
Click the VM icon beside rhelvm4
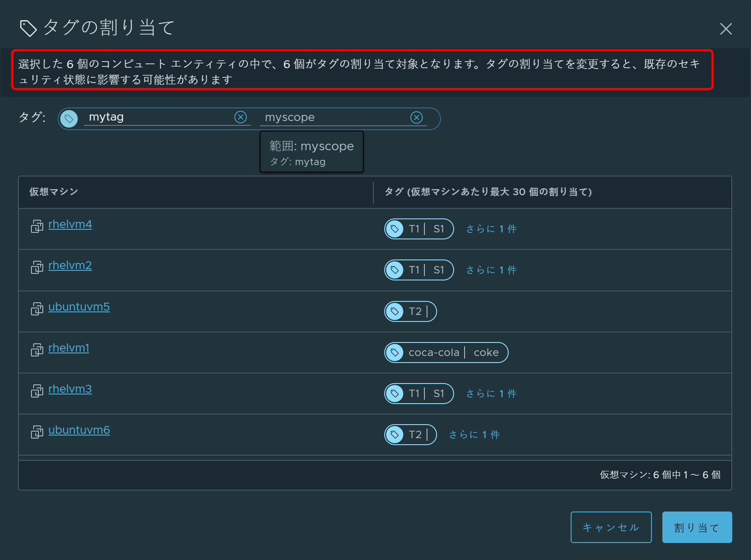[x=37, y=226]
